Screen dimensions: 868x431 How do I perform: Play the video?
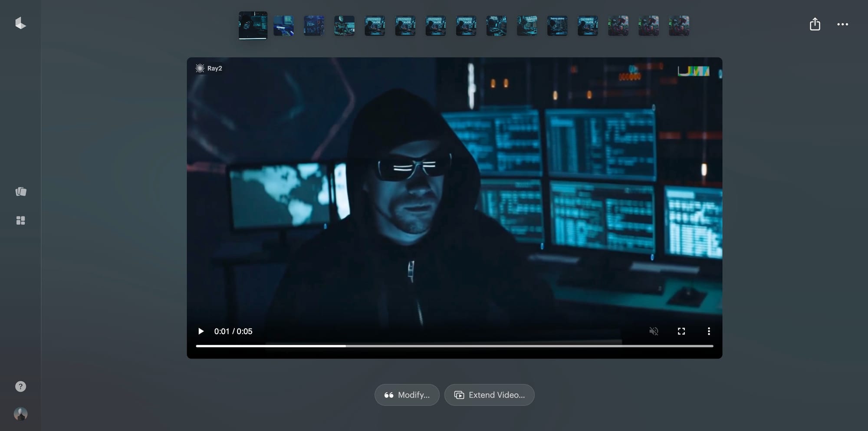pos(201,331)
